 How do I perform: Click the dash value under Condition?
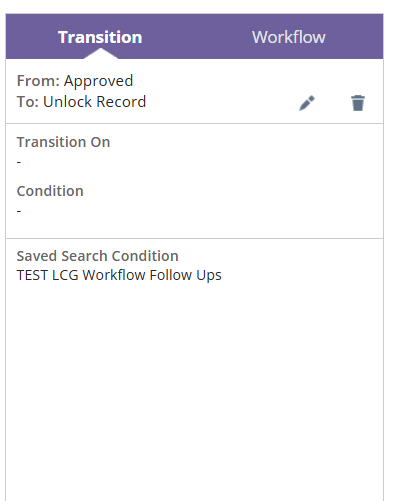(x=19, y=211)
